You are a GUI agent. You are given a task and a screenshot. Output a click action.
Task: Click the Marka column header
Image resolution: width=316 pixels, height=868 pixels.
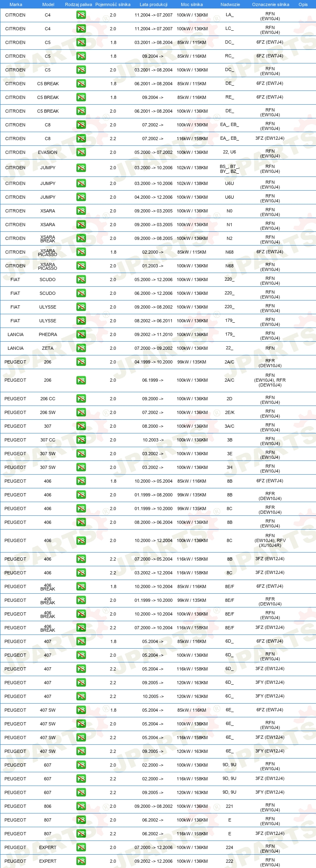pos(16,4)
